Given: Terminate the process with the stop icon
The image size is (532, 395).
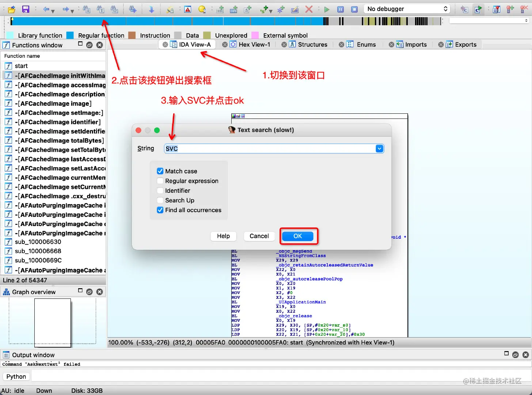Looking at the screenshot, I should click(354, 9).
